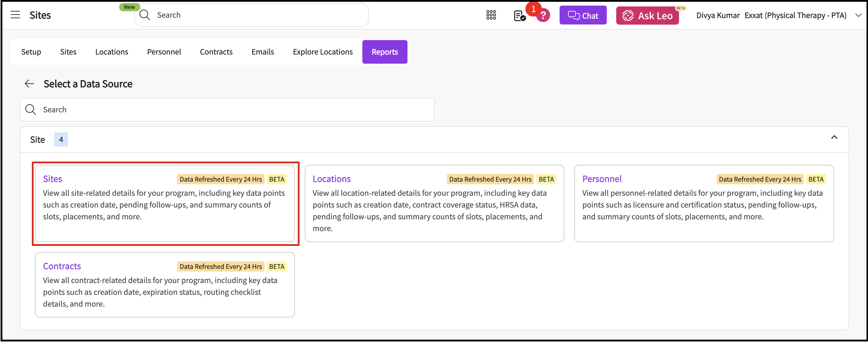Switch to the Contracts tab

coord(216,52)
